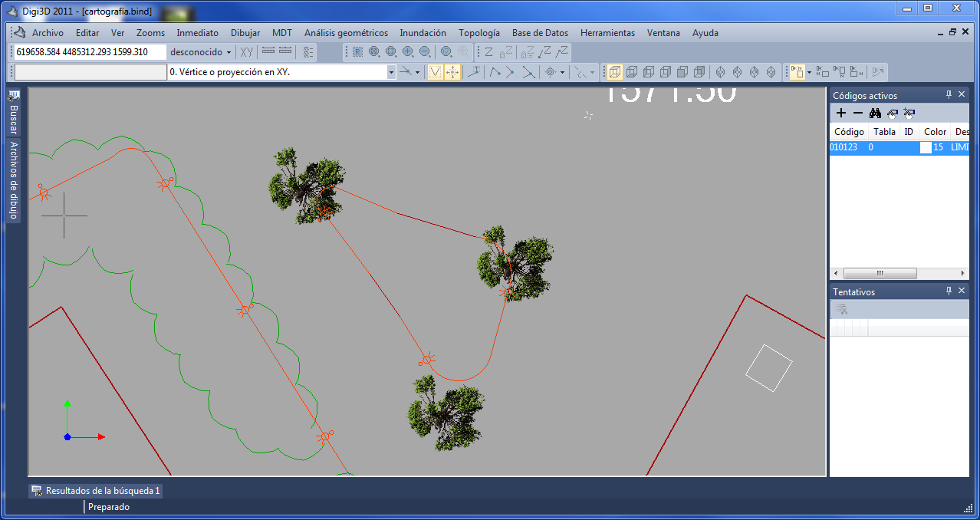980x520 pixels.
Task: Toggle the highlighted wireframe cube view button
Action: coord(615,72)
